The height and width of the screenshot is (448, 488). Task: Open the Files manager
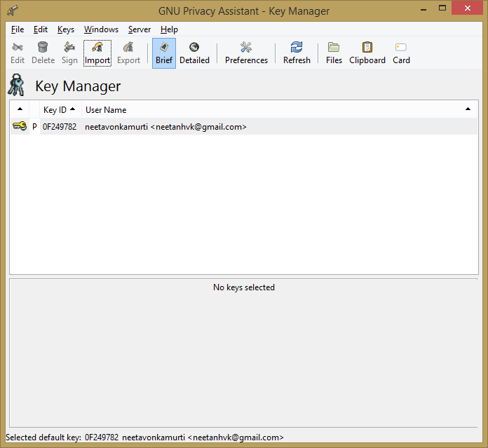pyautogui.click(x=334, y=48)
